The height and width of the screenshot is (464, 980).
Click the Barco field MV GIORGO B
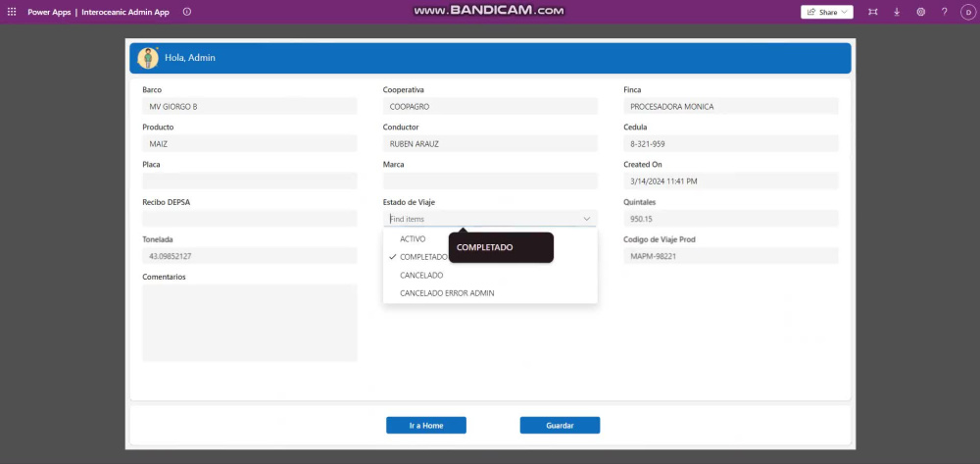[x=250, y=106]
